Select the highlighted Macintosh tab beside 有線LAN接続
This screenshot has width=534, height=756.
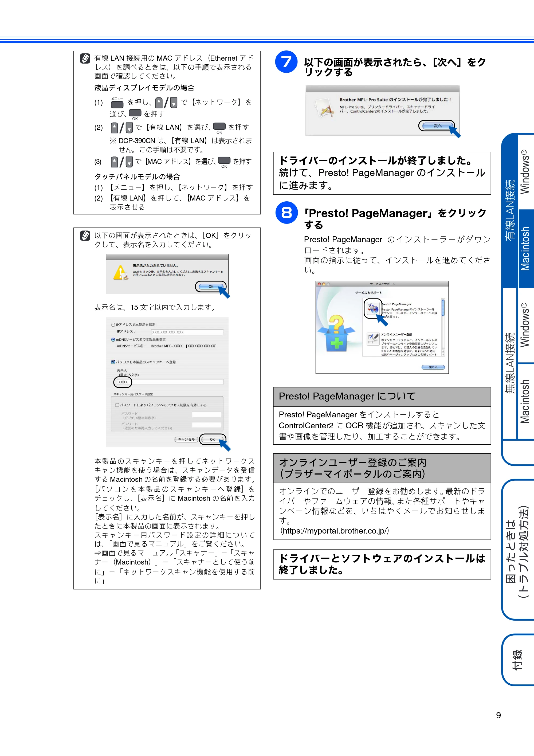click(526, 249)
